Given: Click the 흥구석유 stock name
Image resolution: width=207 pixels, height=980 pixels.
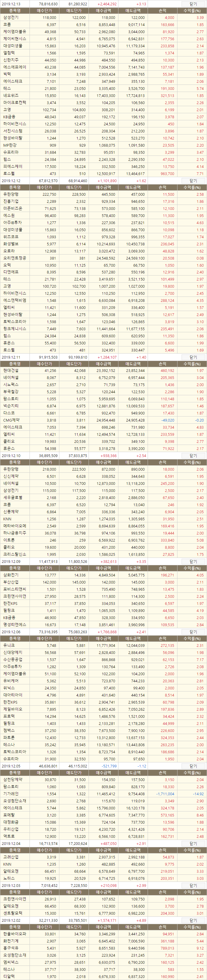Looking at the screenshot, I should [x=11, y=948].
